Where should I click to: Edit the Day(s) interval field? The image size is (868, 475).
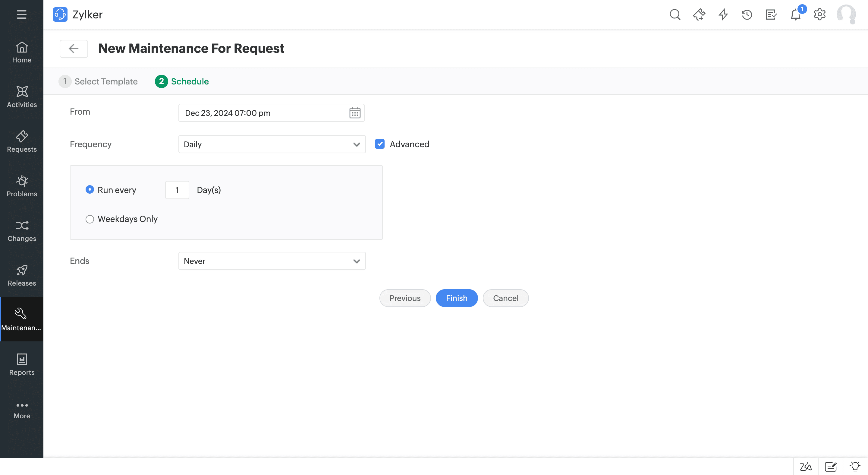pyautogui.click(x=177, y=190)
